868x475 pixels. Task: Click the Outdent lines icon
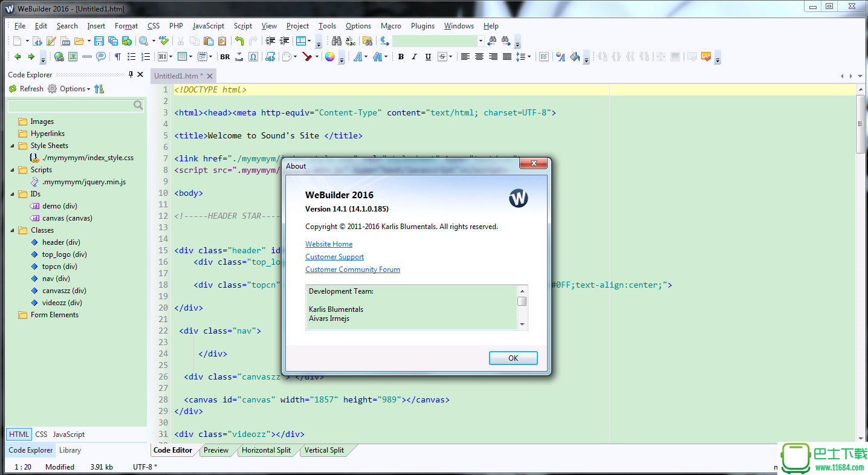point(283,41)
